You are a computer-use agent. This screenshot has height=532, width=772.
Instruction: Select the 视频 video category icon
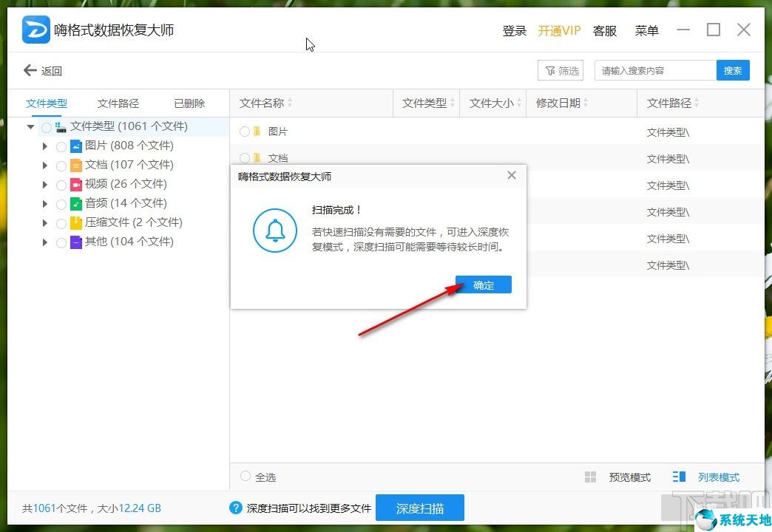point(76,184)
